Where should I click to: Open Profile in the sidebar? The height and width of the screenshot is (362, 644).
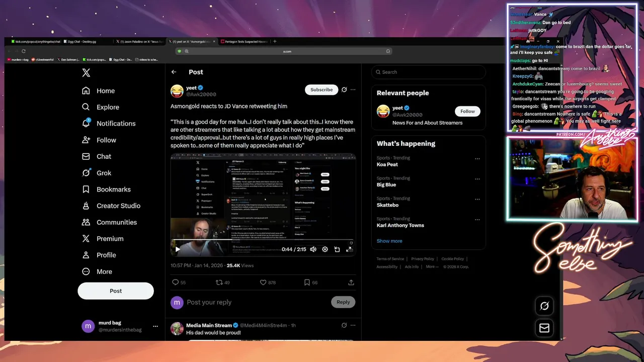[x=99, y=255]
